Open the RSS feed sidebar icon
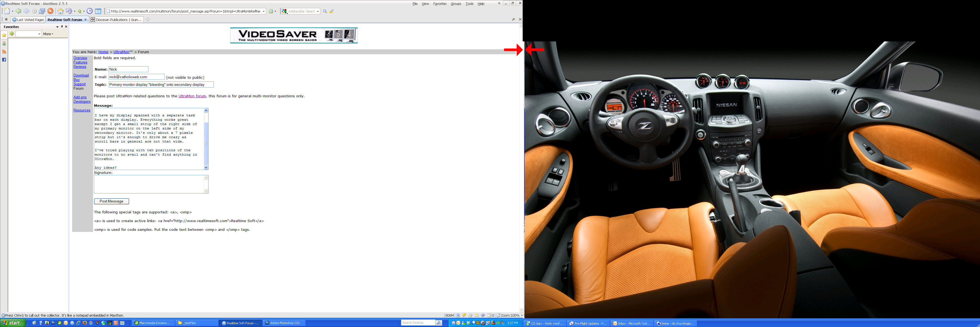 click(4, 52)
